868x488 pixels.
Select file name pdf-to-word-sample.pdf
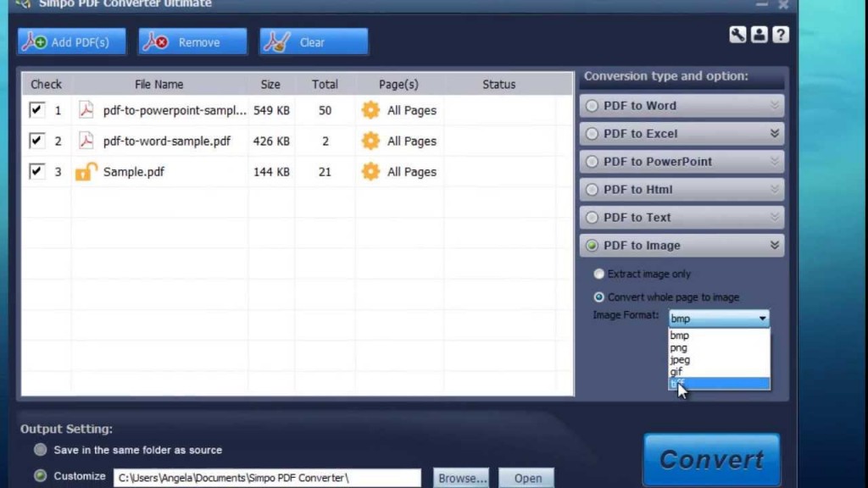tap(167, 141)
